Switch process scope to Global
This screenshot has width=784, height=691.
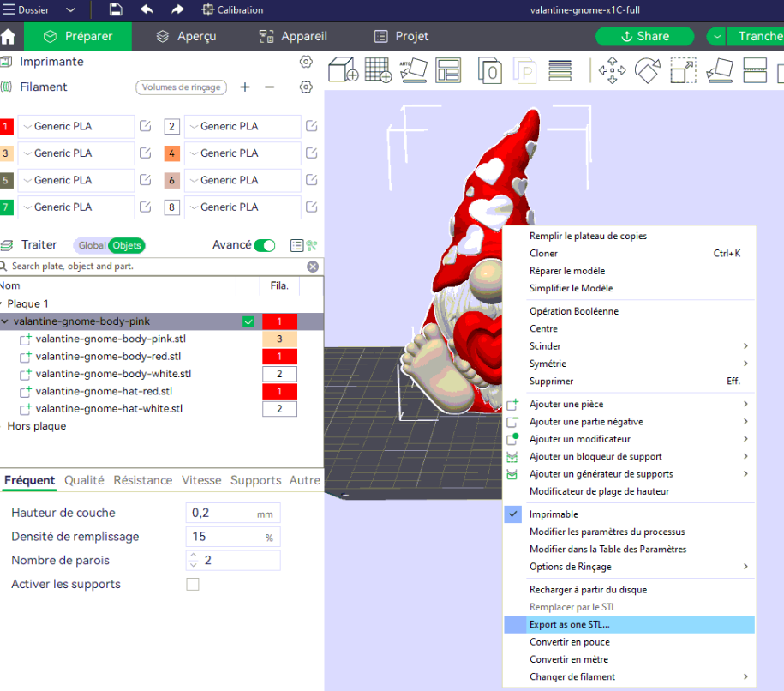point(92,245)
